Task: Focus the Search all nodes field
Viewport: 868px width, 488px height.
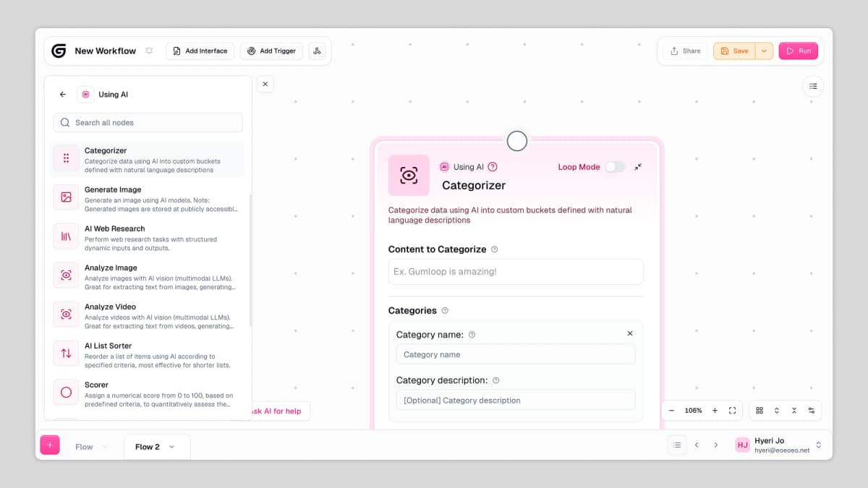Action: [x=148, y=122]
